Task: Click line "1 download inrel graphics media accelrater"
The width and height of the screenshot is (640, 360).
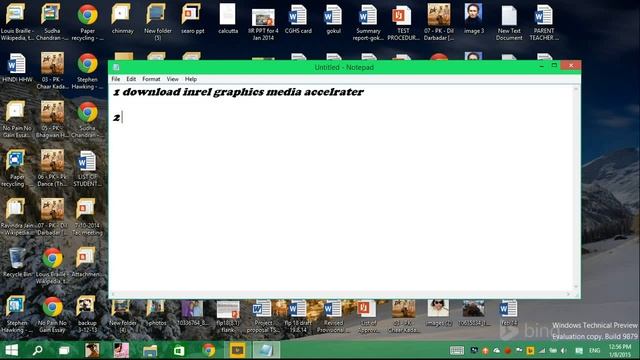Action: [x=238, y=92]
